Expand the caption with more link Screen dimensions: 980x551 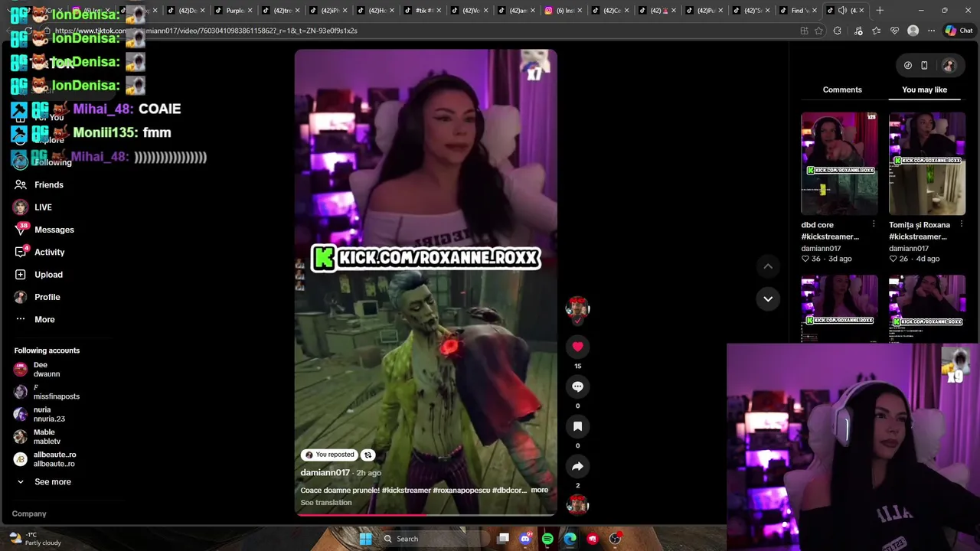(540, 490)
